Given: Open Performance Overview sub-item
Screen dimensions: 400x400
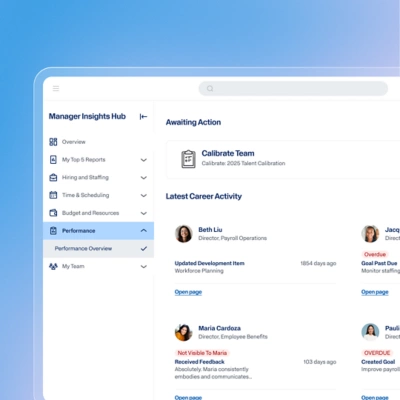Looking at the screenshot, I should tap(98, 248).
